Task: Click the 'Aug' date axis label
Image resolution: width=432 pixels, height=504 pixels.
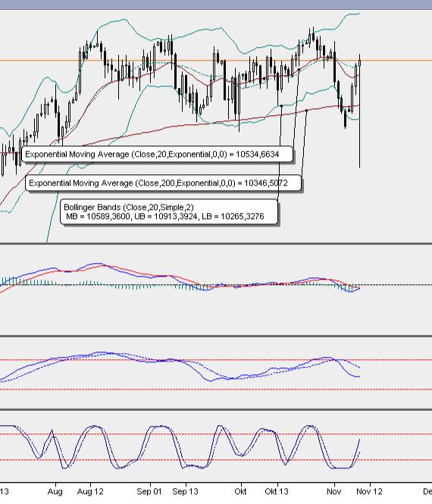Action: 55,491
